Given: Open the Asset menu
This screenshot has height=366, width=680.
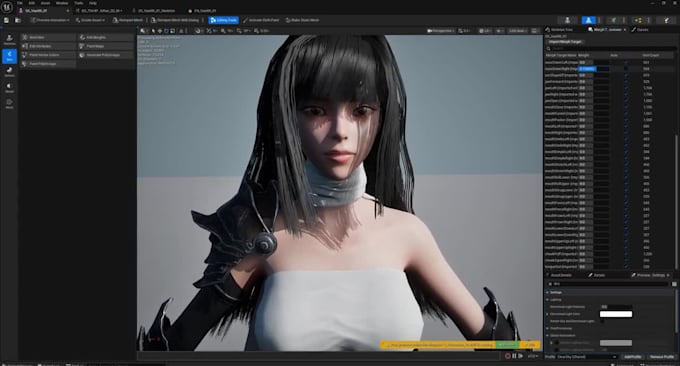Looking at the screenshot, I should pos(45,3).
